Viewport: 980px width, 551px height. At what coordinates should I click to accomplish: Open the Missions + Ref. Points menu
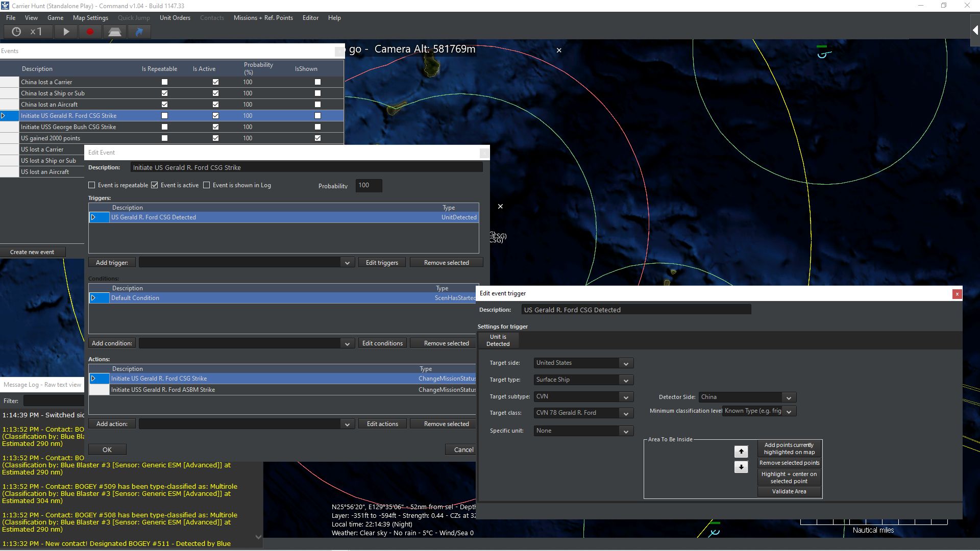pos(263,18)
